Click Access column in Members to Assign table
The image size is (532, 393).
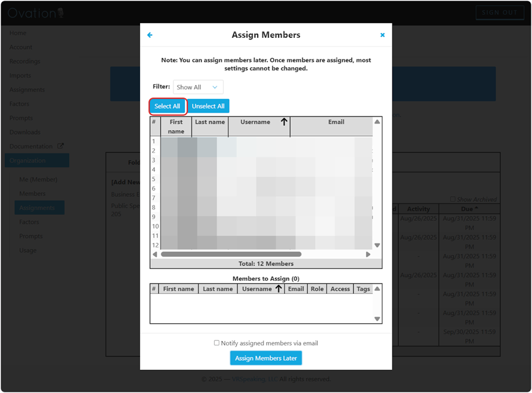click(x=340, y=289)
